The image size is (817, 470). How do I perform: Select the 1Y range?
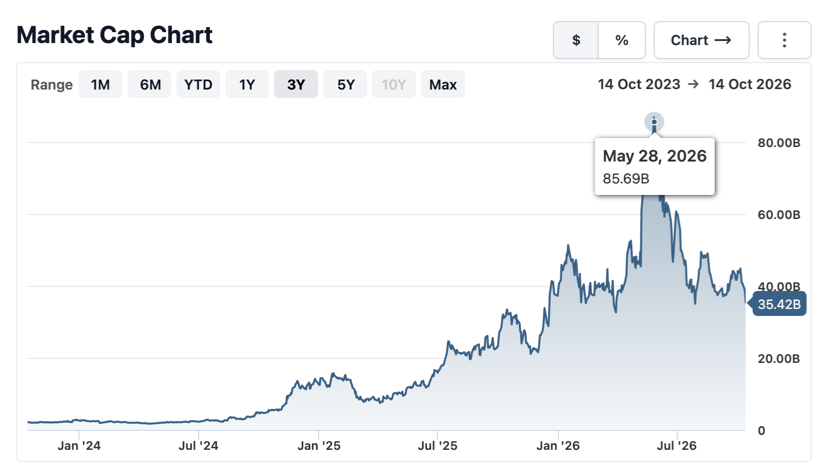pyautogui.click(x=247, y=84)
